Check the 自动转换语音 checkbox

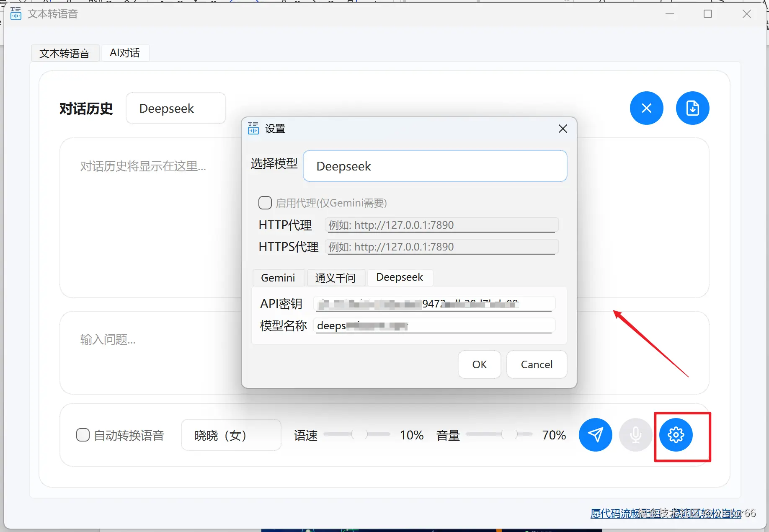[x=83, y=435]
